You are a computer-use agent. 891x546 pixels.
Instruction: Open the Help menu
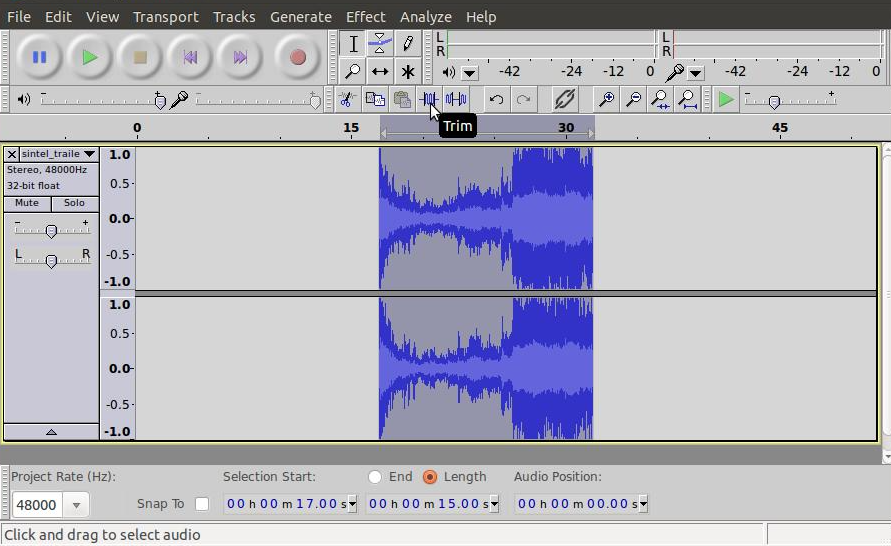coord(481,17)
